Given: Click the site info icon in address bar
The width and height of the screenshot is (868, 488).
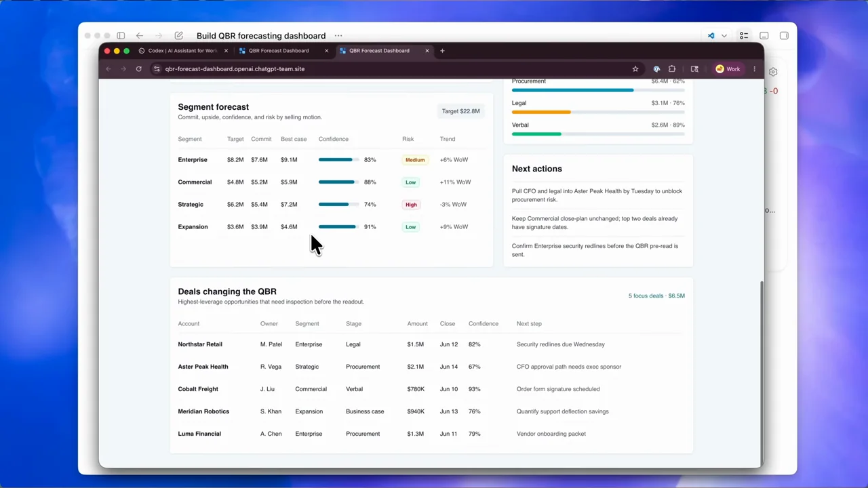Looking at the screenshot, I should click(x=157, y=69).
